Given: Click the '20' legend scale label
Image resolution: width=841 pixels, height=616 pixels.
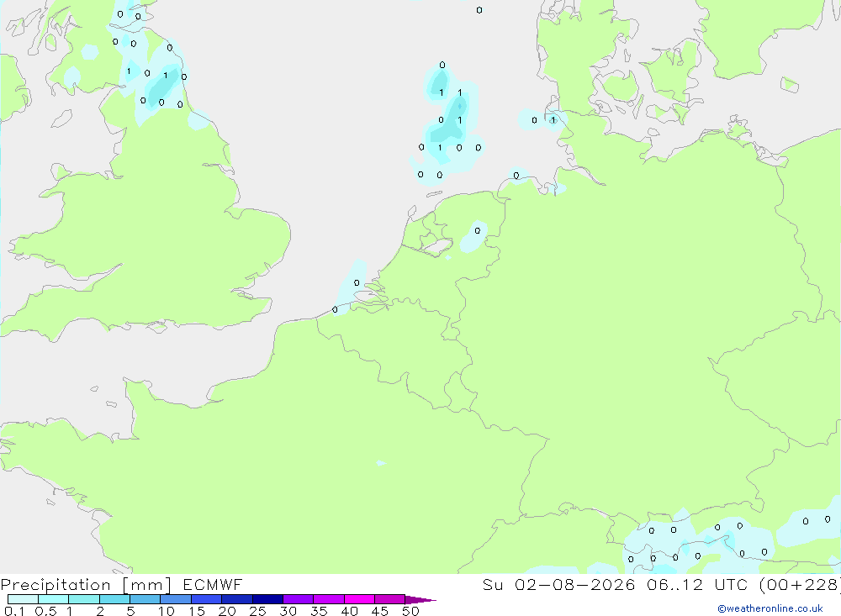Looking at the screenshot, I should click(227, 611).
